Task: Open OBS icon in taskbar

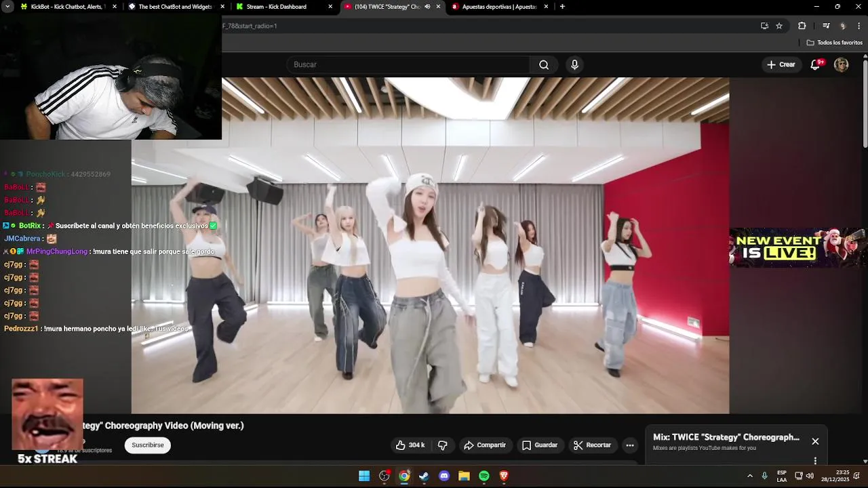Action: point(384,476)
